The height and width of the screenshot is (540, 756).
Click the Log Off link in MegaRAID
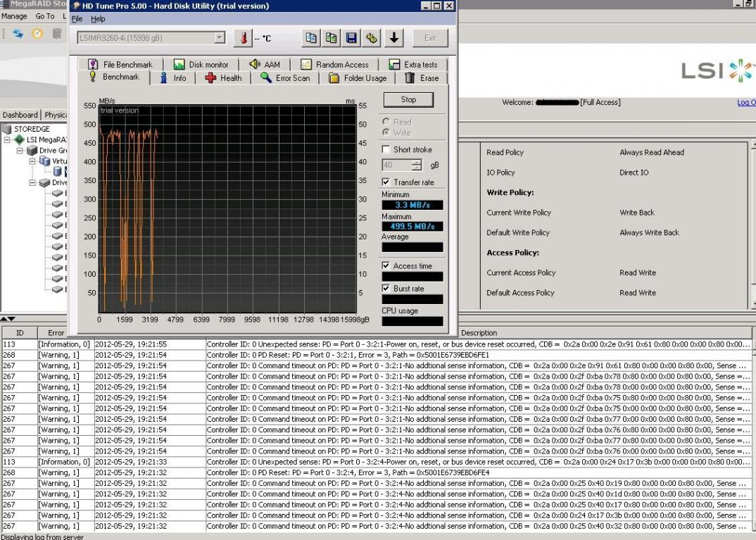click(746, 102)
